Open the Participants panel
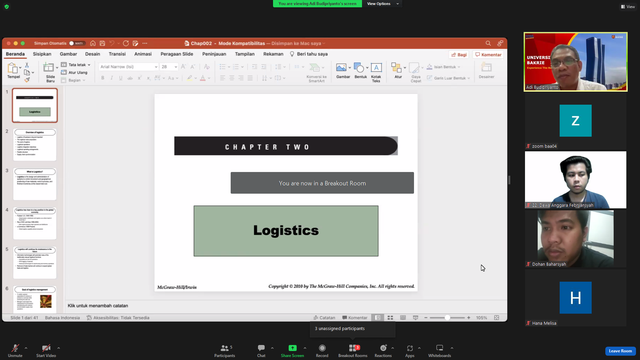Screen dimensions: 640x360 224,350
